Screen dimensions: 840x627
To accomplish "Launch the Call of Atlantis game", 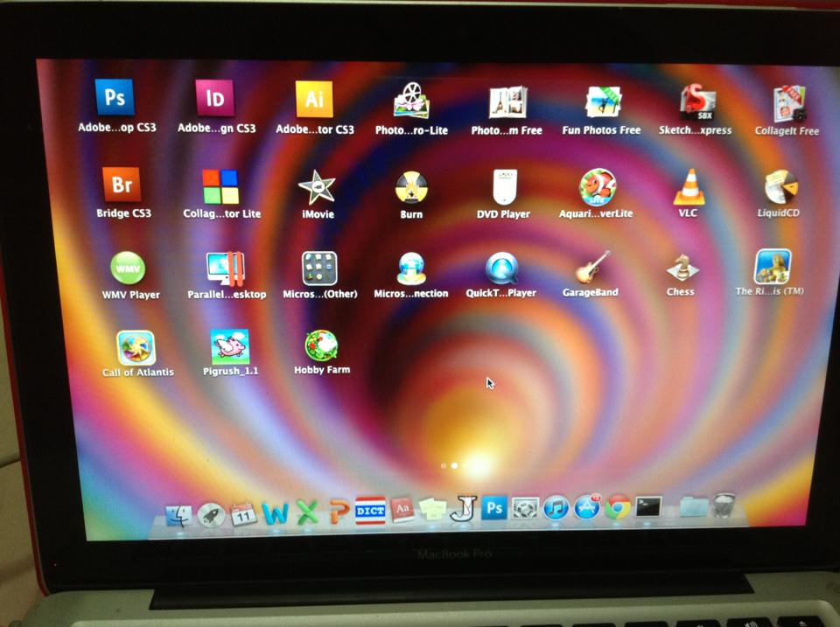I will (x=136, y=347).
